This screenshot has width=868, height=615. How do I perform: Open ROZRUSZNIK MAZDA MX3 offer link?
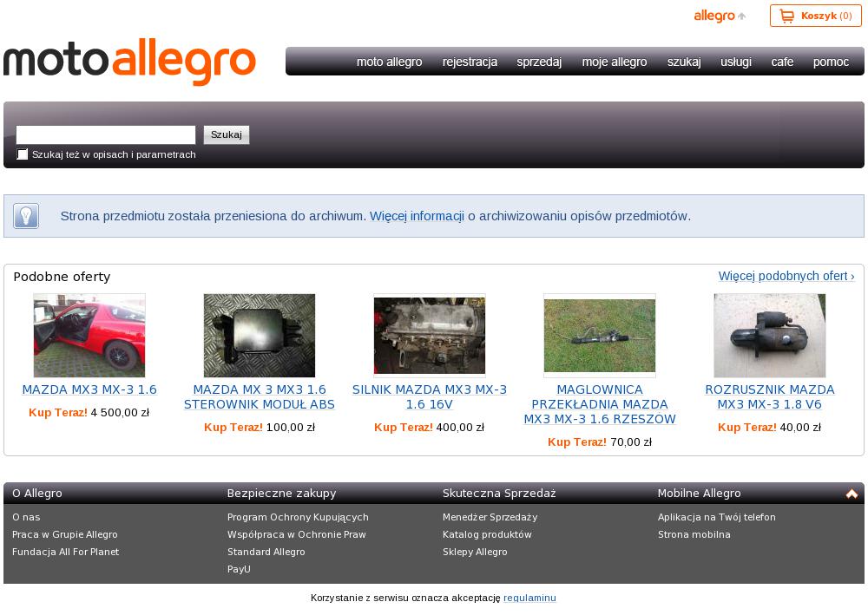click(769, 397)
